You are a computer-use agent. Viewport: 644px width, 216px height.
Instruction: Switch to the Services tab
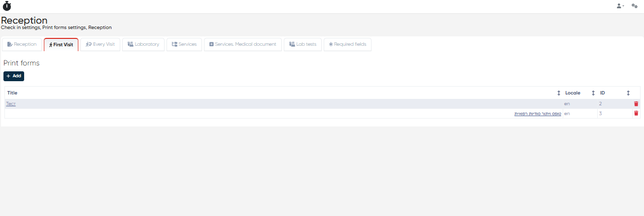(x=184, y=44)
